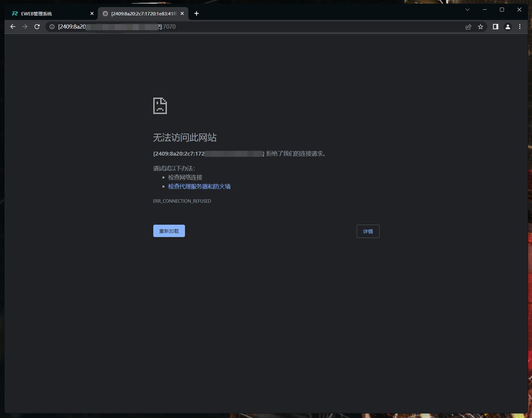Close the EWEB管理系统 tab
Viewport: 532px width, 418px height.
coord(92,14)
